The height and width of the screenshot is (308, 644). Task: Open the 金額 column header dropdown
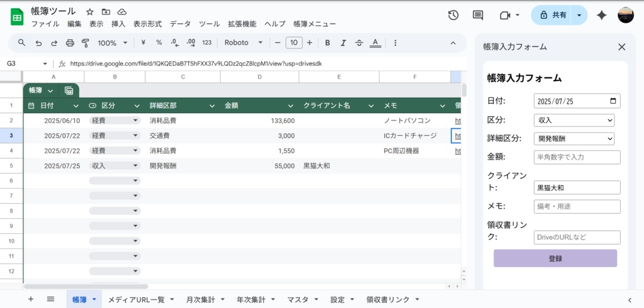coord(291,106)
